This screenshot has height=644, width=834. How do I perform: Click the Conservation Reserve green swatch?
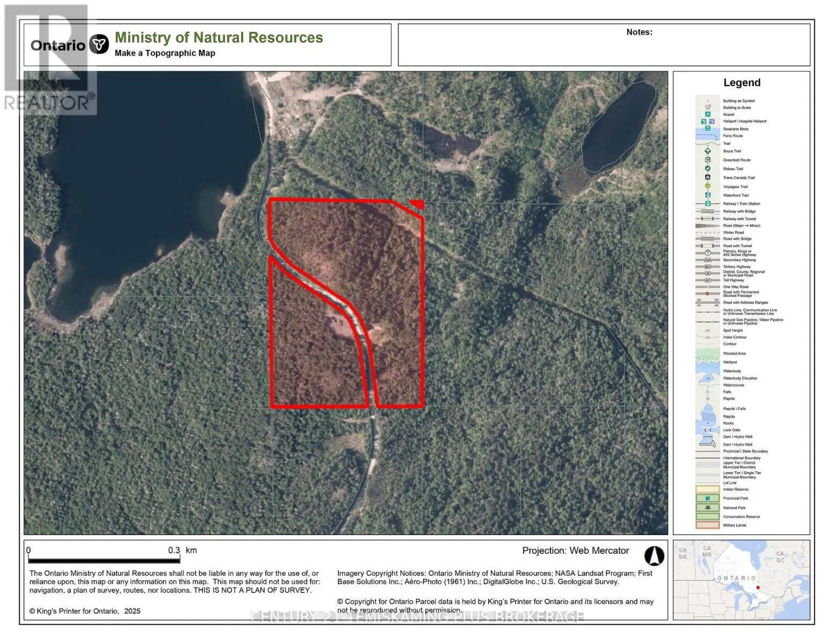(707, 517)
